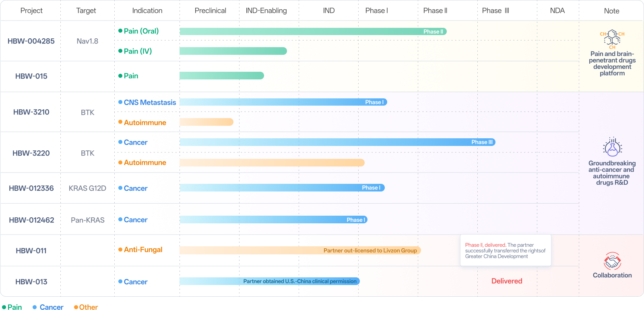Click the green dot beside Pain (Oral)
This screenshot has width=644, height=310.
[x=120, y=31]
